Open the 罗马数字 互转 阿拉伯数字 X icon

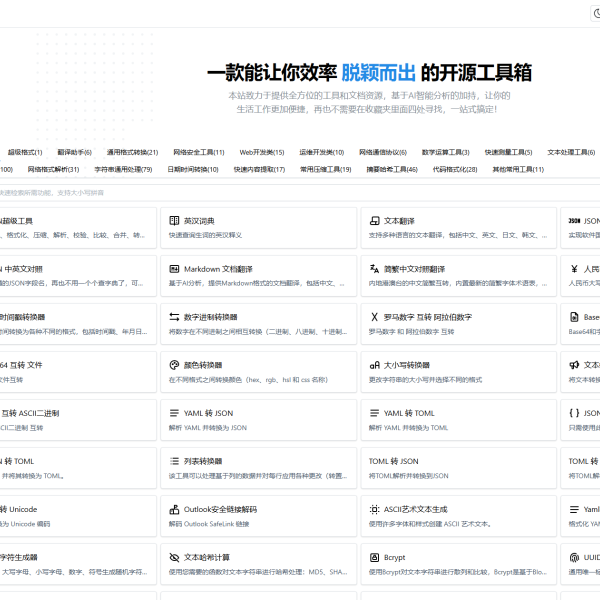pyautogui.click(x=374, y=316)
